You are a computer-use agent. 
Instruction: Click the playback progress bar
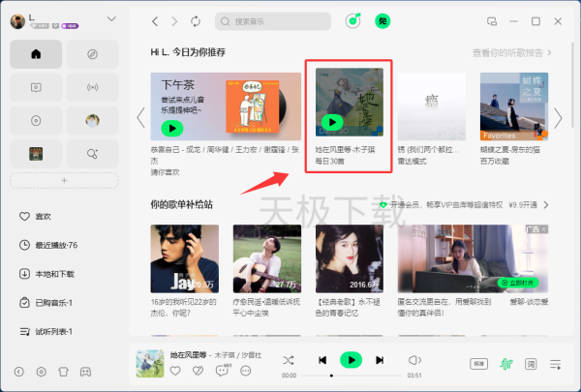(349, 375)
